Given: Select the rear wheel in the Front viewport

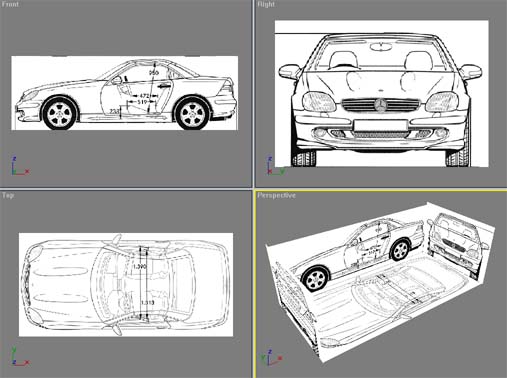Looking at the screenshot, I should tap(192, 113).
